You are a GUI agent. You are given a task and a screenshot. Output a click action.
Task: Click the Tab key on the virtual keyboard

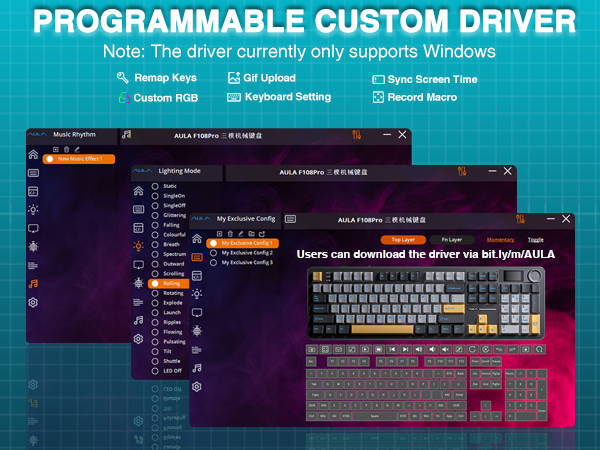click(x=314, y=384)
